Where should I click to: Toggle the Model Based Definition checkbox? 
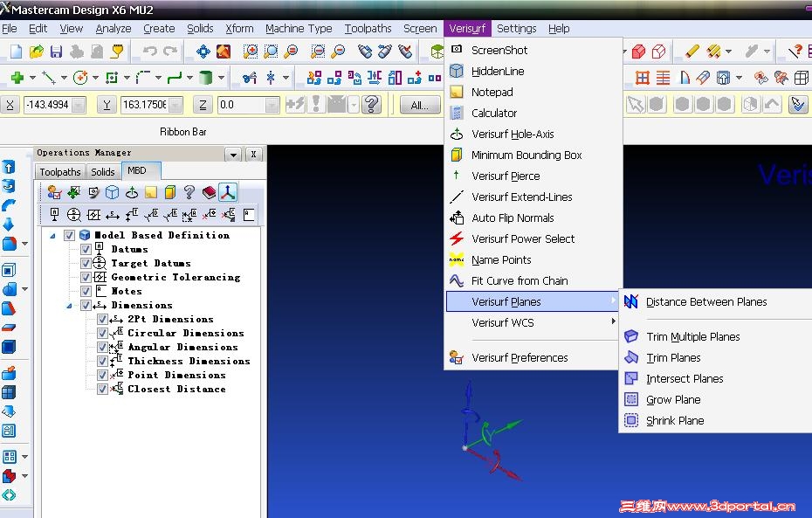point(69,235)
